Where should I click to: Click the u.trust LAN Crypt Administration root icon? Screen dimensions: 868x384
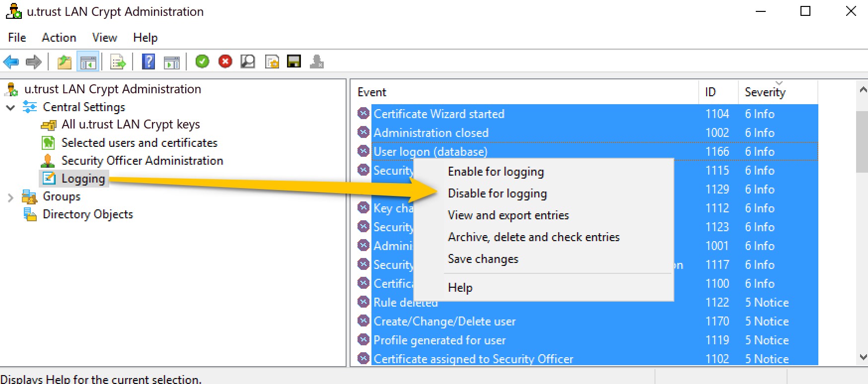click(x=11, y=89)
